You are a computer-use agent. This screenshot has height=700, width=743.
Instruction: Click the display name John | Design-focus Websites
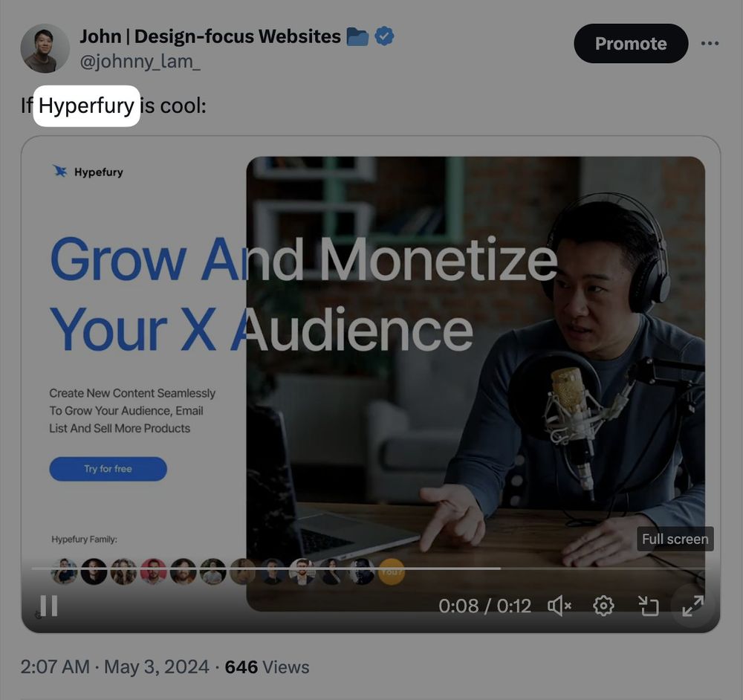coord(210,36)
